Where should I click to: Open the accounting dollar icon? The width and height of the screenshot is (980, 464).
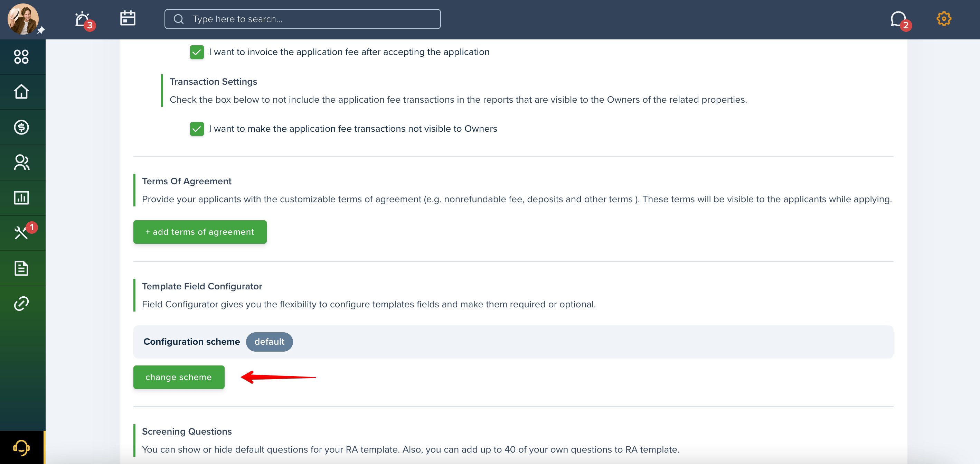coord(21,127)
